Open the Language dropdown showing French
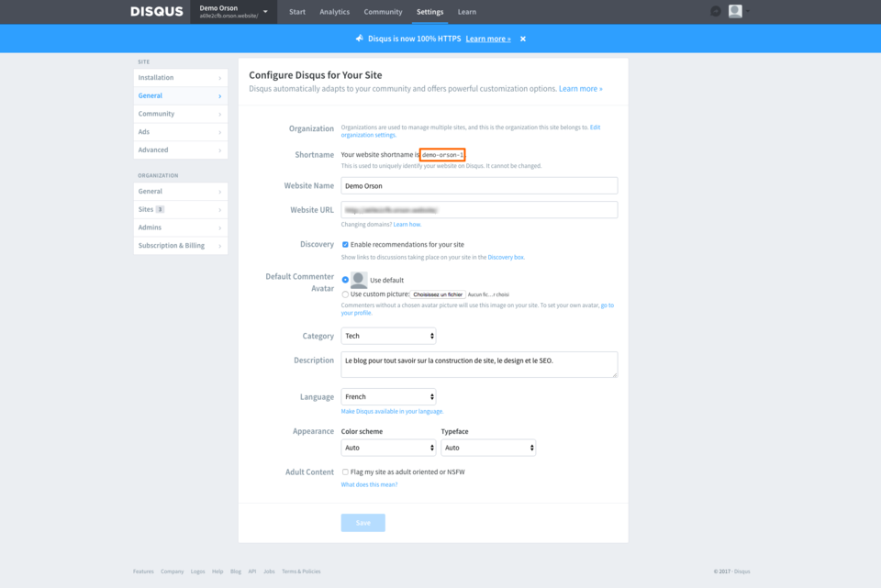Viewport: 881px width, 588px height. (x=388, y=396)
